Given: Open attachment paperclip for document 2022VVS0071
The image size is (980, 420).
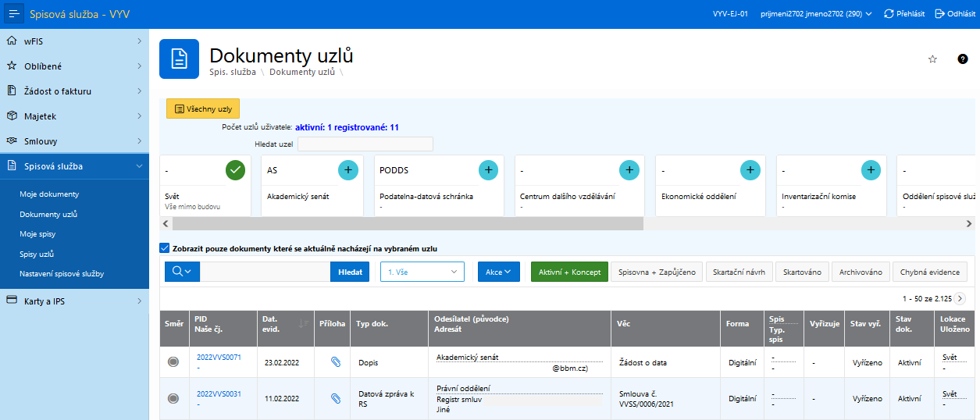Looking at the screenshot, I should tap(336, 362).
